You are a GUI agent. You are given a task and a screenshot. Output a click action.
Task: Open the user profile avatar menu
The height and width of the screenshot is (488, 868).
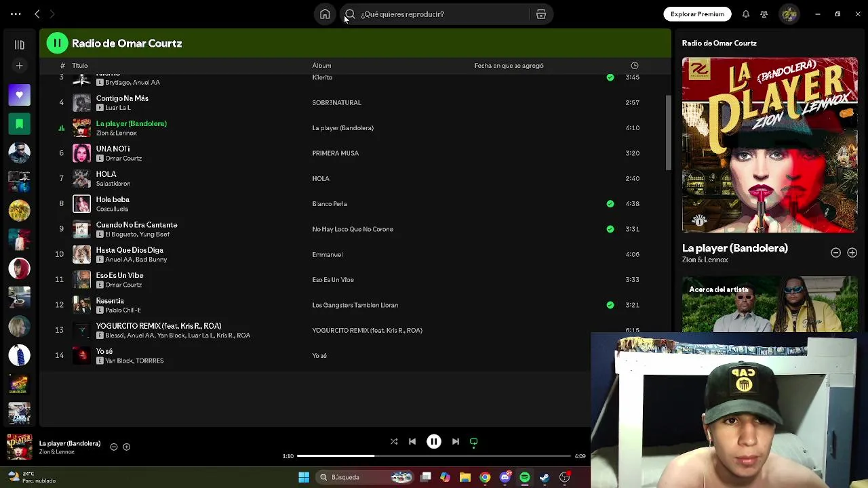pyautogui.click(x=789, y=14)
